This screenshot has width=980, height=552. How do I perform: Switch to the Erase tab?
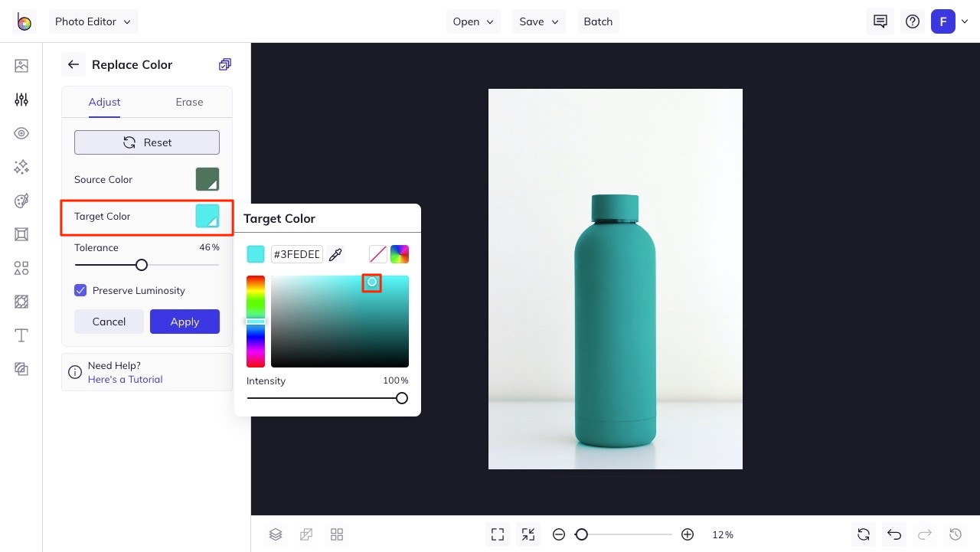click(189, 102)
